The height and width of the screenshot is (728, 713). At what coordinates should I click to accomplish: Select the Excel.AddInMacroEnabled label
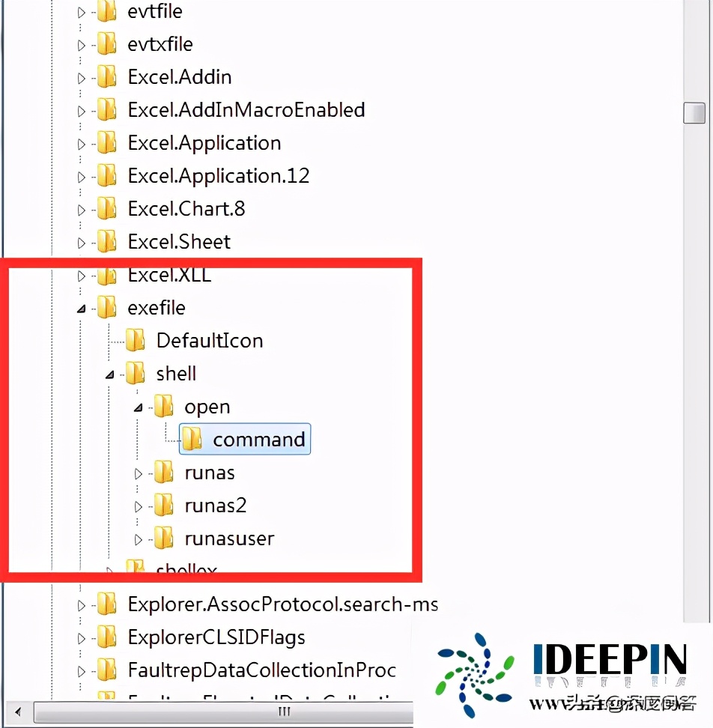pyautogui.click(x=246, y=110)
